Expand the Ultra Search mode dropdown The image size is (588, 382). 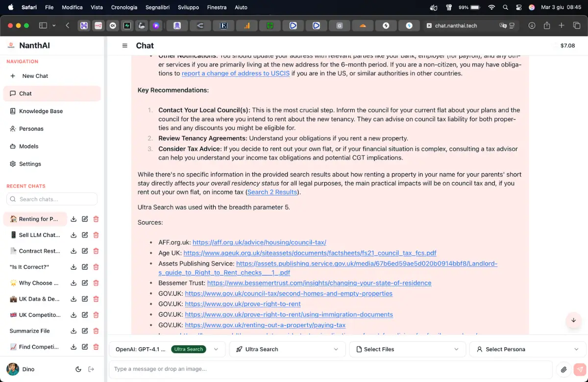click(x=288, y=349)
